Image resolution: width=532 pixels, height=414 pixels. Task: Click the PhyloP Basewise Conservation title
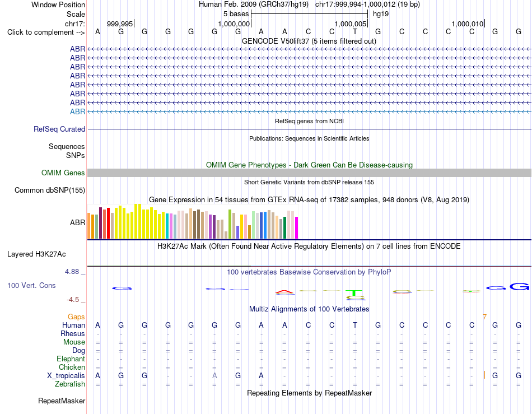point(309,272)
